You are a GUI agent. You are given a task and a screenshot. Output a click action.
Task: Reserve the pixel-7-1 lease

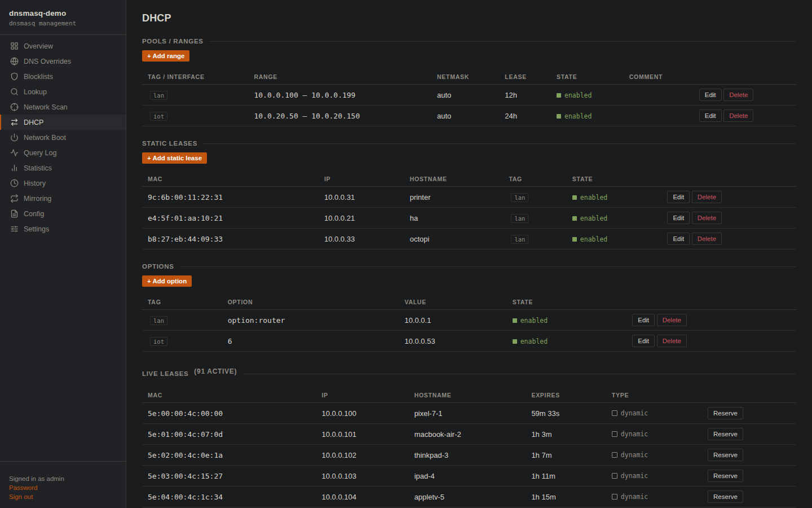point(725,413)
